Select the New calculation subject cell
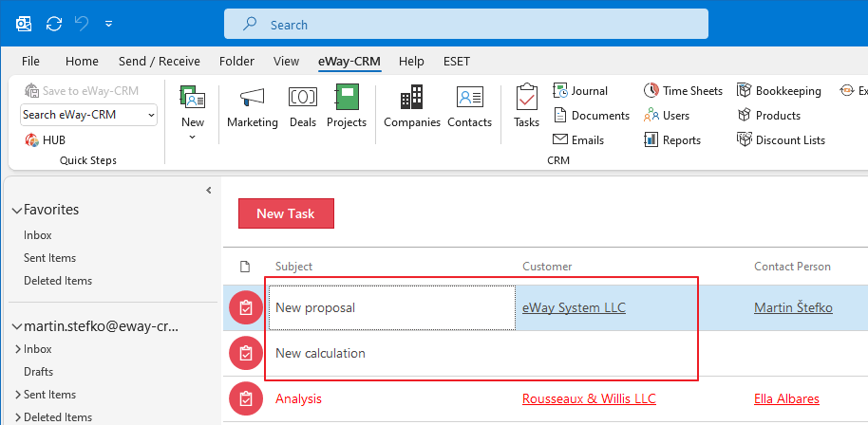The height and width of the screenshot is (425, 868). click(392, 353)
